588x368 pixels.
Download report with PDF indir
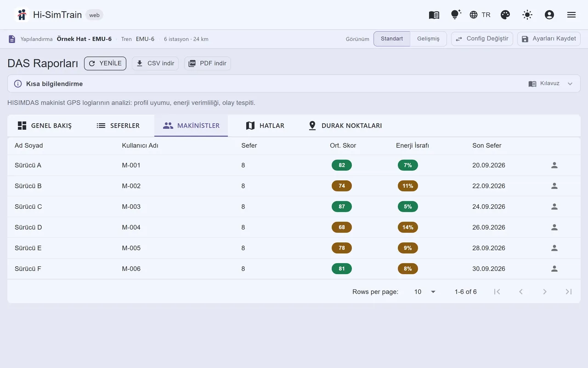point(208,63)
